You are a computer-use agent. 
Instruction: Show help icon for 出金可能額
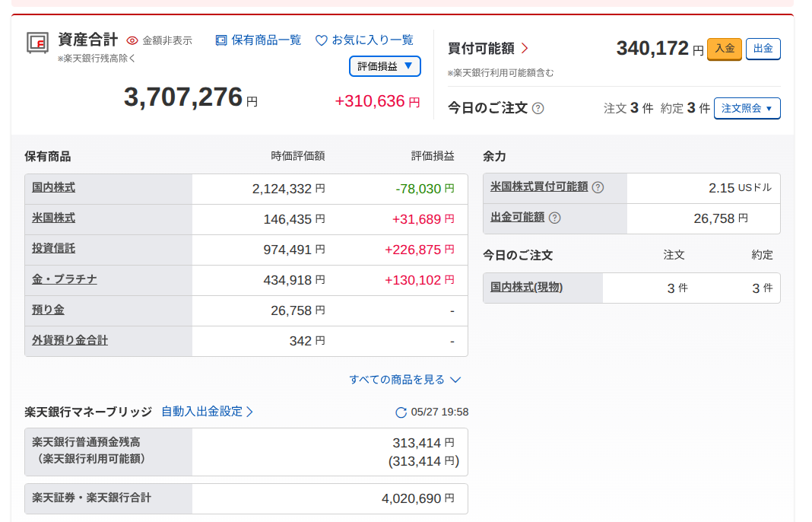tap(554, 218)
